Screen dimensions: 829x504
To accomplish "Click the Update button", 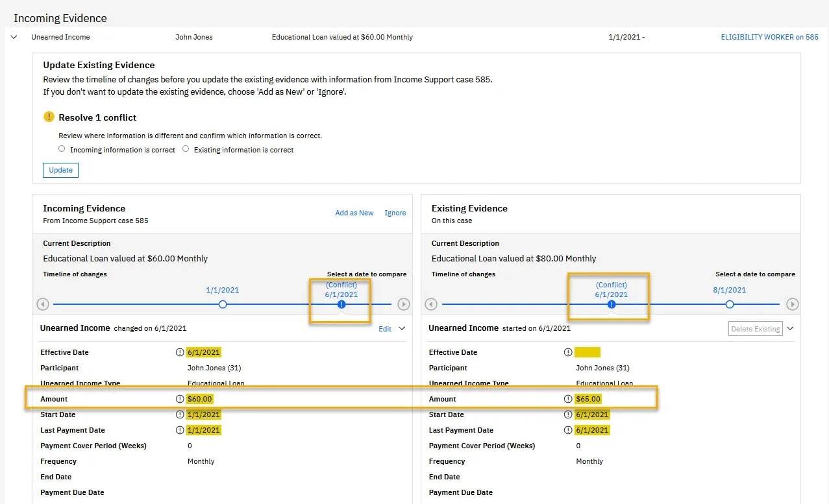I will pyautogui.click(x=60, y=170).
